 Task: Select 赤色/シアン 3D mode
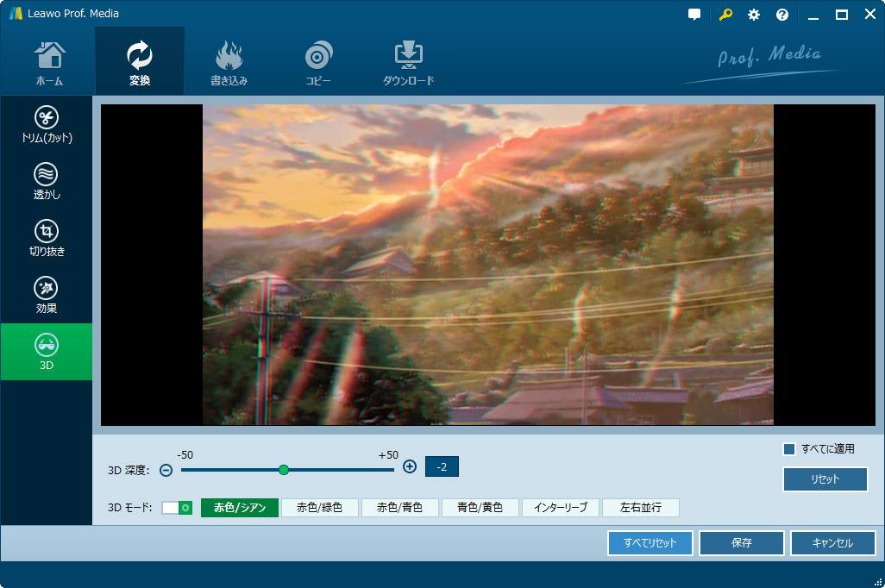(240, 508)
